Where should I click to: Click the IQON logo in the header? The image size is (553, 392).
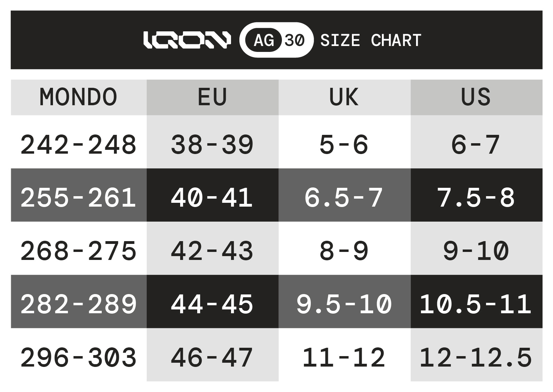coord(187,40)
